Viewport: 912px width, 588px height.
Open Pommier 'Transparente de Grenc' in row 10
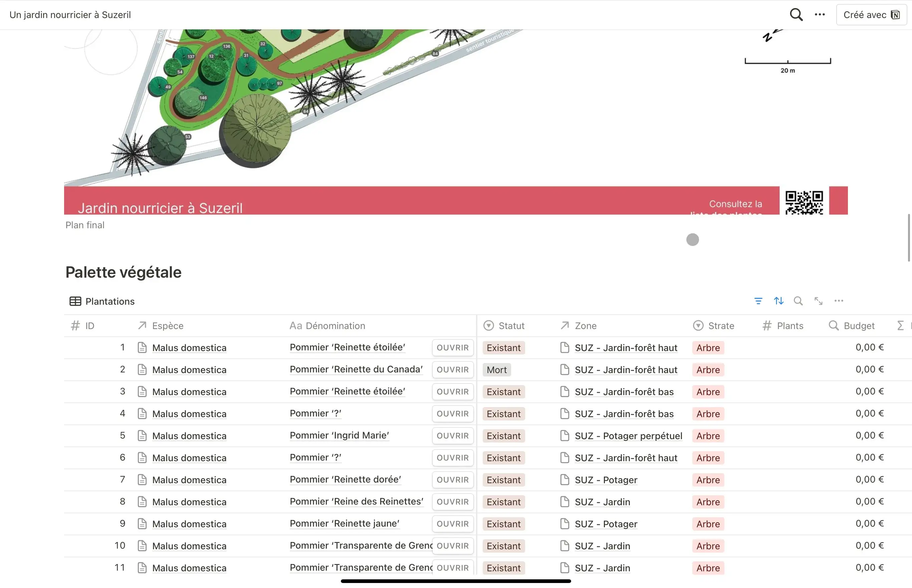(361, 546)
